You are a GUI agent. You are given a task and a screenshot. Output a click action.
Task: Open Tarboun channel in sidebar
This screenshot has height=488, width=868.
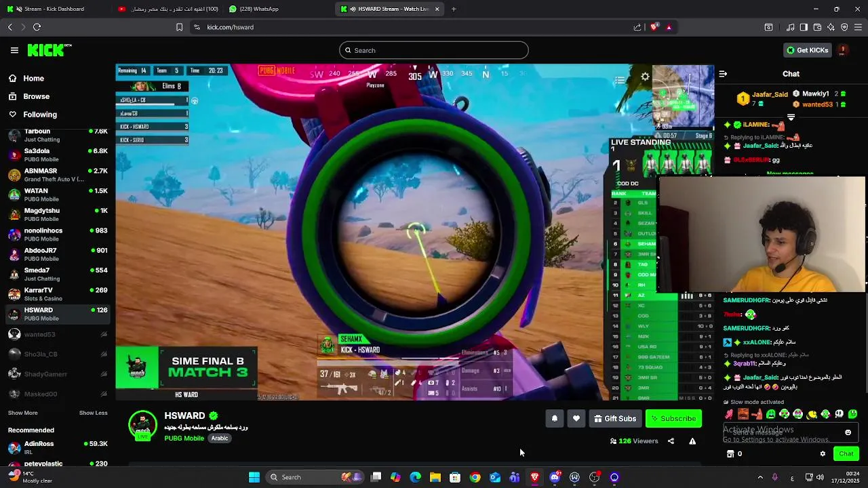click(58, 135)
